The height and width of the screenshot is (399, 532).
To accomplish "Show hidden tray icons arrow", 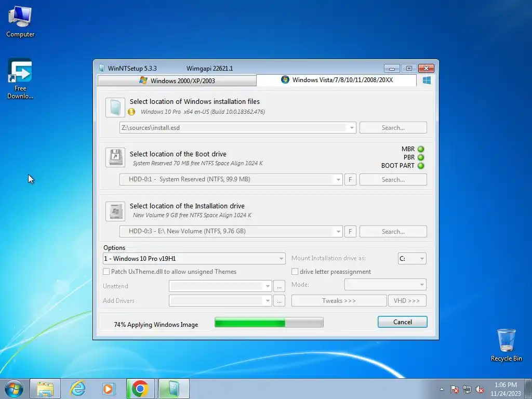I will 442,389.
